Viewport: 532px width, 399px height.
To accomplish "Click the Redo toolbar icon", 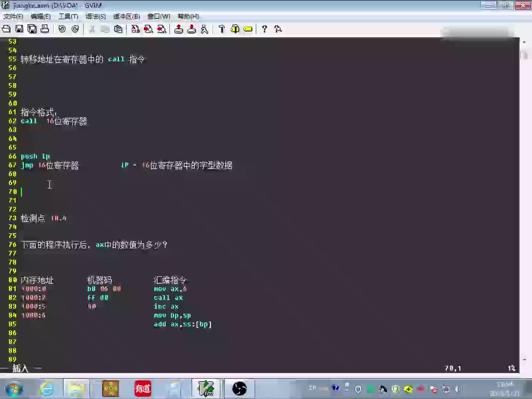I will click(75, 29).
